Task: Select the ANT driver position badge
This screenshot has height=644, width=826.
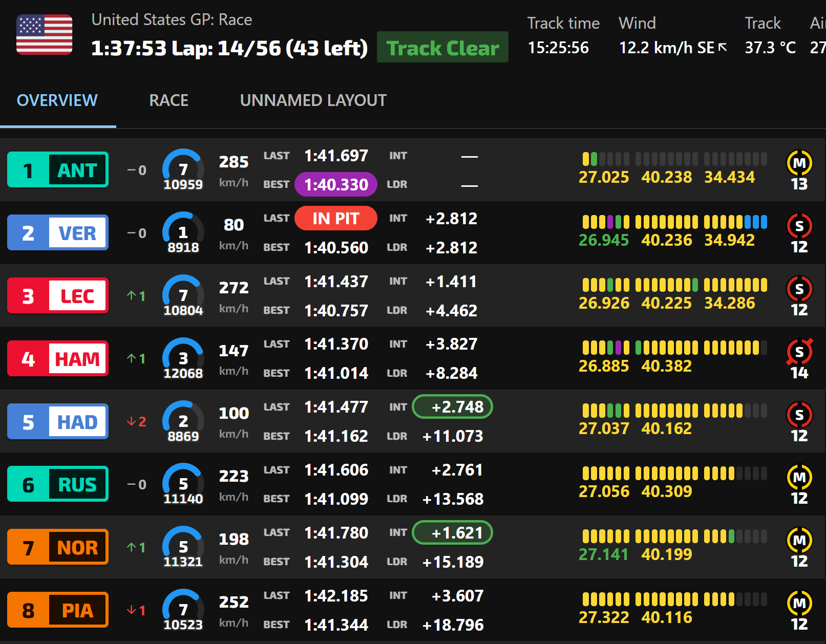Action: point(58,169)
